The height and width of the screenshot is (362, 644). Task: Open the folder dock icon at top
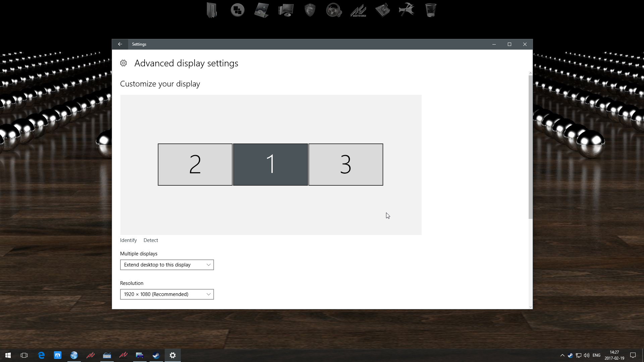212,10
